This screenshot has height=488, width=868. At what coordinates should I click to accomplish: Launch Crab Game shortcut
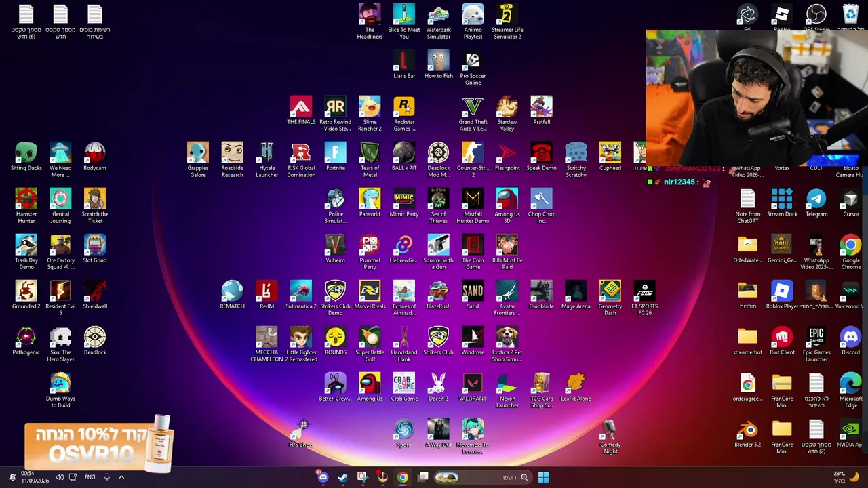pos(404,387)
